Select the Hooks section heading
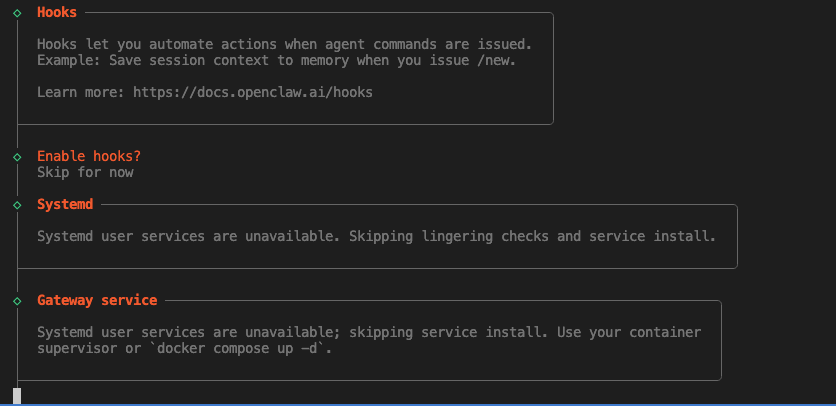The image size is (836, 406). click(x=57, y=13)
